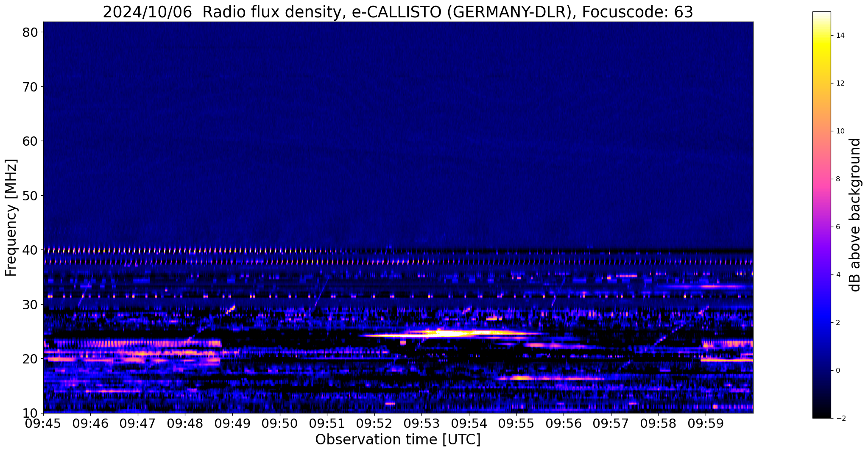Click the 09:47 time tick label
Viewport: 868px width, 452px height.
click(138, 424)
